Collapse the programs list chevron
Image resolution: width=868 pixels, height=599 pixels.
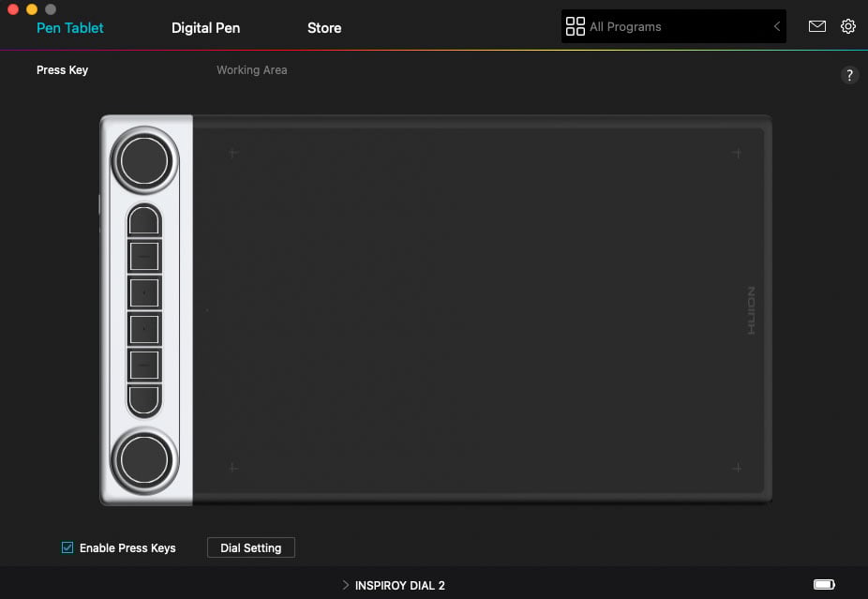pos(777,26)
